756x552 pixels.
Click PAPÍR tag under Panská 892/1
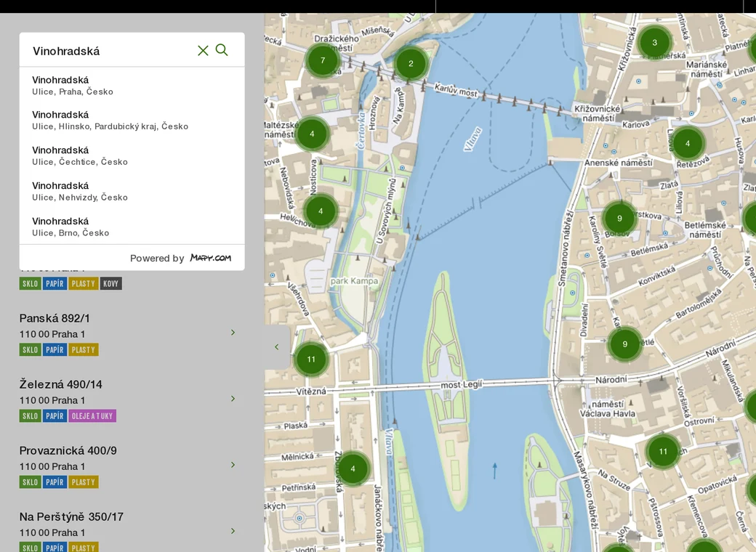pos(55,349)
